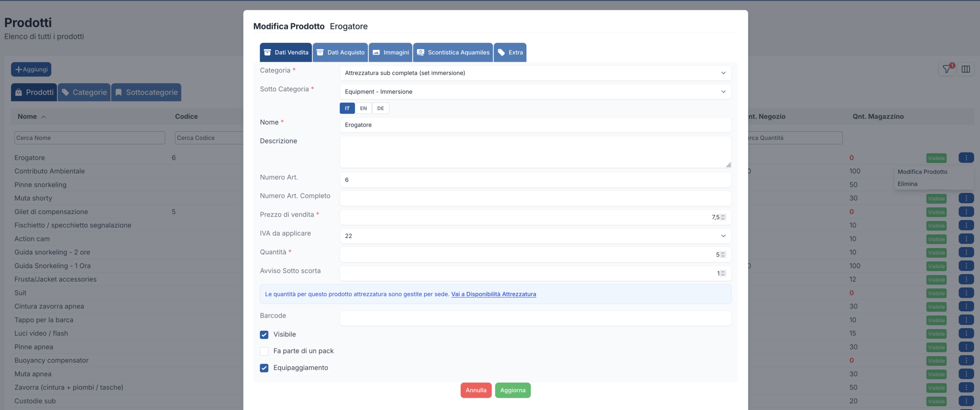Follow Vai a Disponibilità Attrezzatura link
This screenshot has height=410, width=980.
click(493, 294)
